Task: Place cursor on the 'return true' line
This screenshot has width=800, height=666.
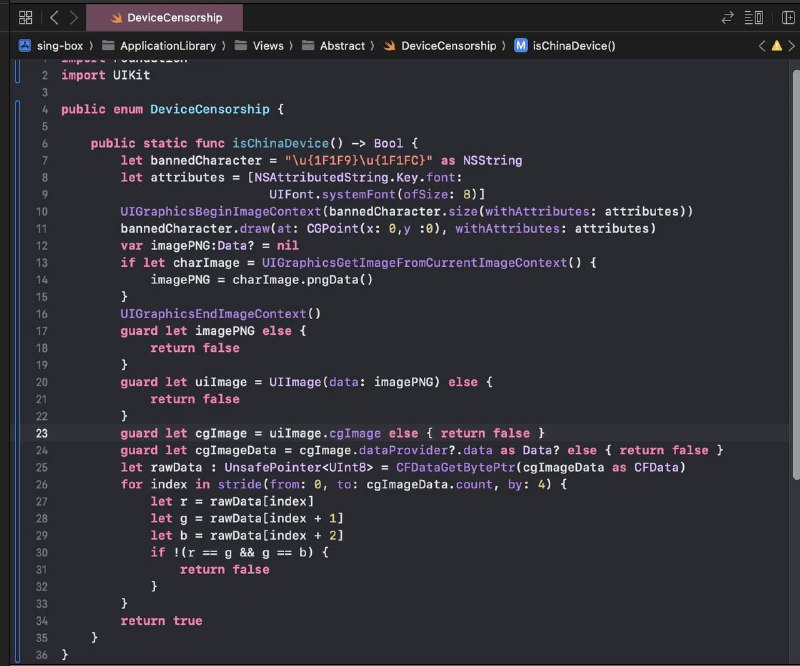Action: (160, 621)
